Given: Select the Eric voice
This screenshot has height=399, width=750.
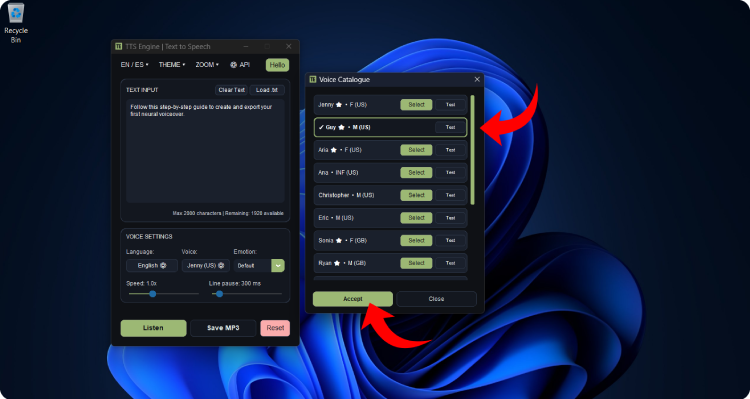Looking at the screenshot, I should pyautogui.click(x=416, y=218).
